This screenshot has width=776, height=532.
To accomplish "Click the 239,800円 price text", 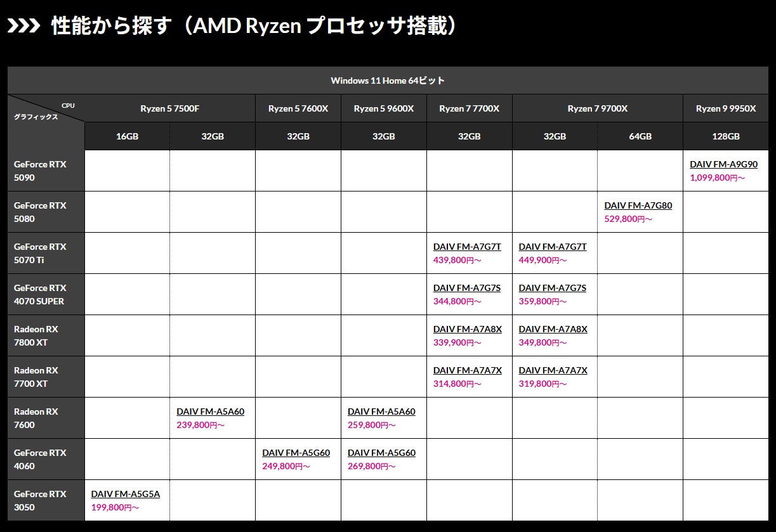I will click(x=201, y=425).
